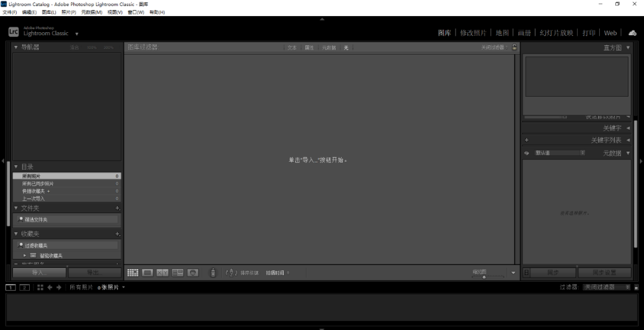Viewport: 644px width, 330px height.
Task: Select the Painter spray can tool
Action: click(213, 273)
